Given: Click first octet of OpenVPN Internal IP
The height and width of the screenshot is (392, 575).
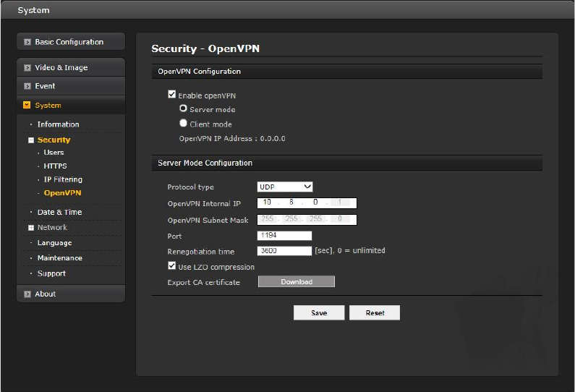Looking at the screenshot, I should (268, 203).
